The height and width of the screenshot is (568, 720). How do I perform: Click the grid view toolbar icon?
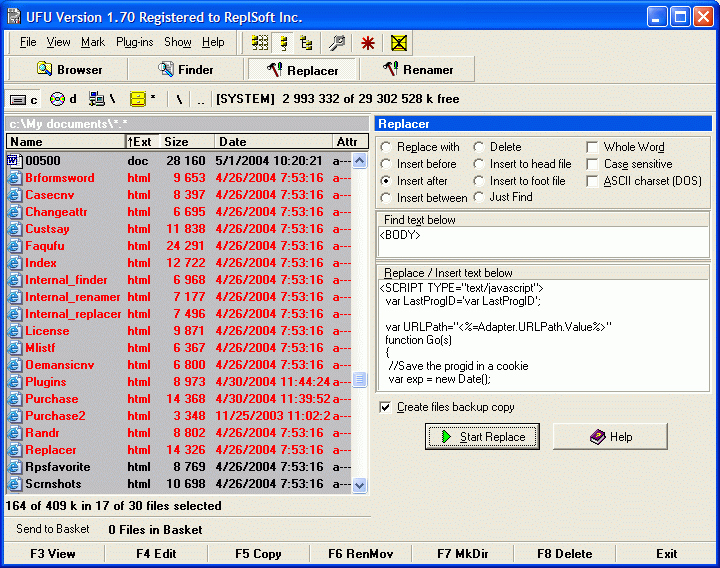[260, 43]
